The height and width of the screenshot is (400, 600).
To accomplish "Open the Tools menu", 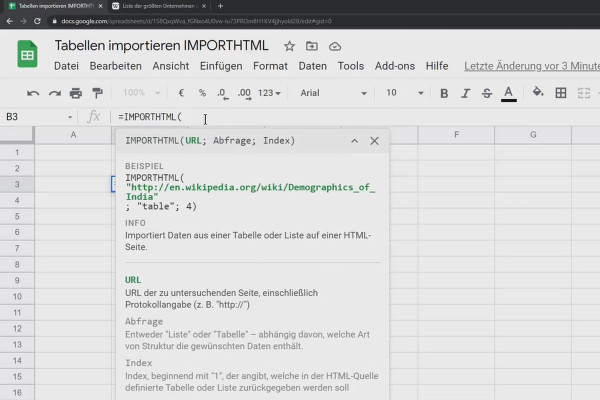I will 351,66.
